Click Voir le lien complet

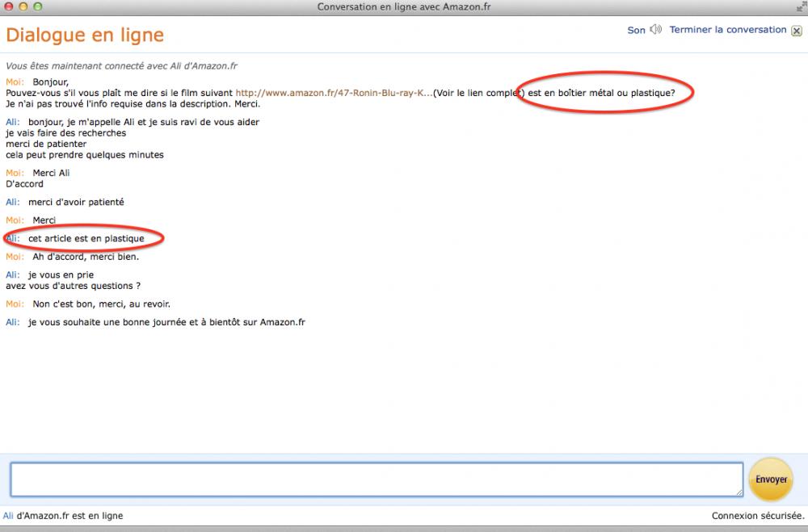tap(478, 93)
